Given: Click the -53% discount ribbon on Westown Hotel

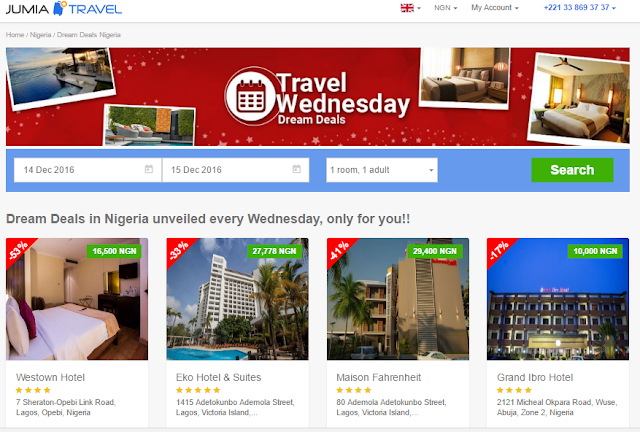Looking at the screenshot, I should click(19, 250).
